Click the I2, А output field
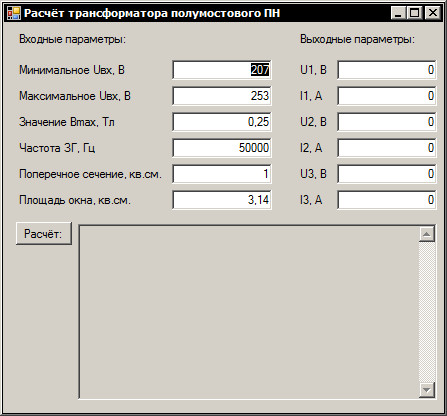The width and height of the screenshot is (447, 416). point(387,148)
